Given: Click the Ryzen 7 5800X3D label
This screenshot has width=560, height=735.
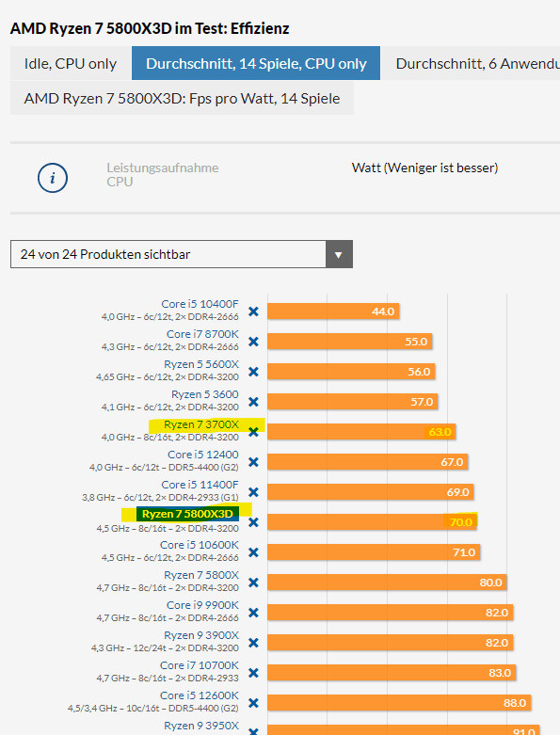Looking at the screenshot, I should coord(187,514).
